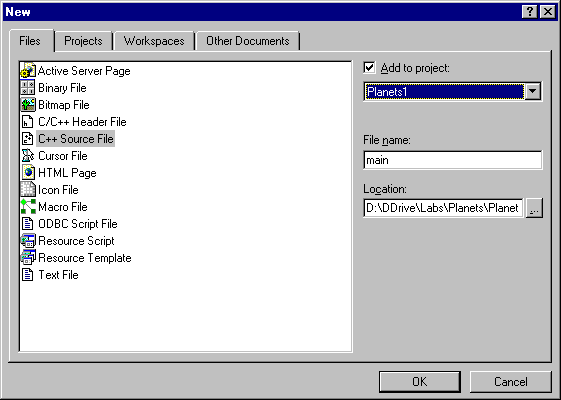Click the Cursor File icon
The width and height of the screenshot is (561, 400).
coord(28,156)
